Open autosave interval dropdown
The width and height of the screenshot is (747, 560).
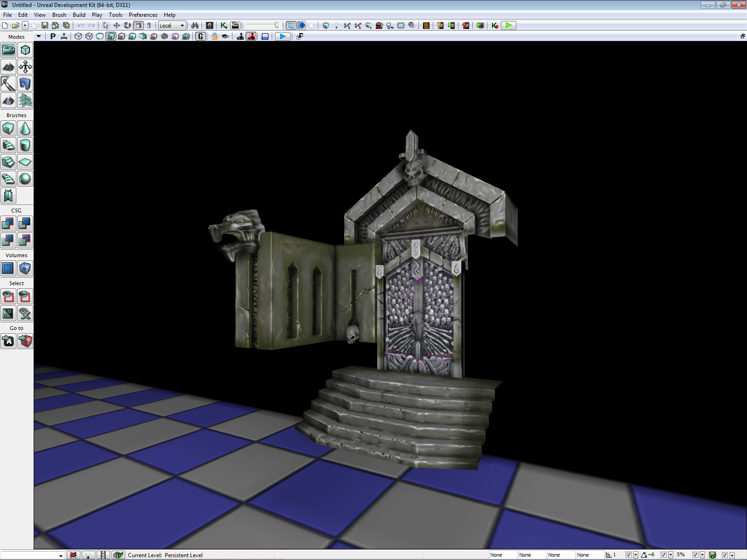tap(732, 555)
